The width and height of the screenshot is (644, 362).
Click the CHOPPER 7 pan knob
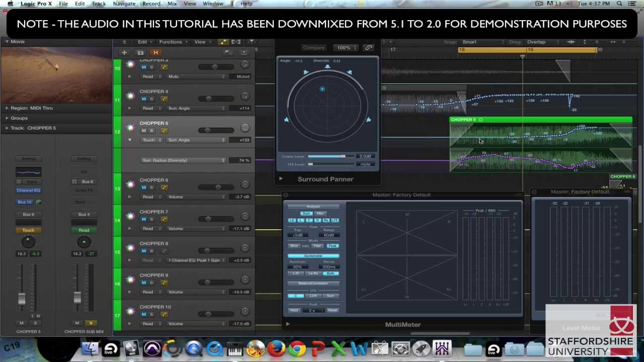[x=245, y=216]
